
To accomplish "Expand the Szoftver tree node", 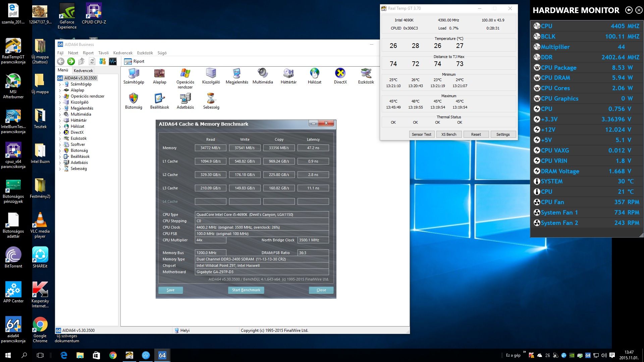I will tap(60, 144).
